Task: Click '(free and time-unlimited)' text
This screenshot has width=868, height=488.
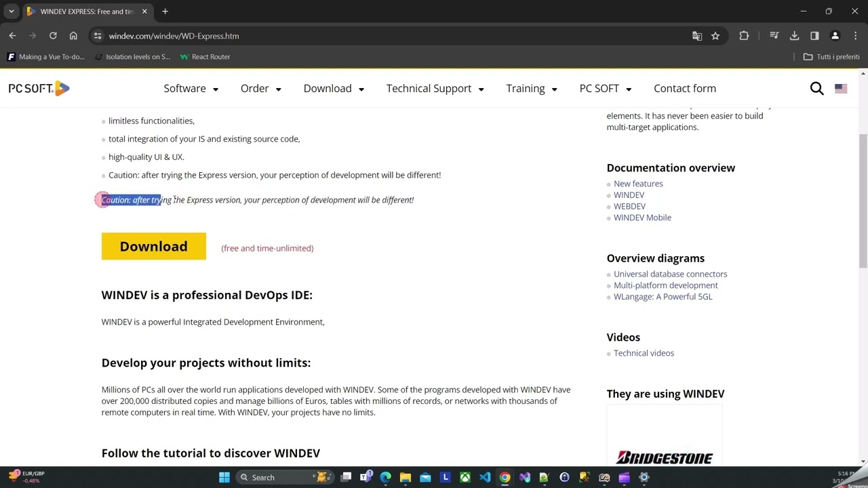Action: click(x=267, y=248)
